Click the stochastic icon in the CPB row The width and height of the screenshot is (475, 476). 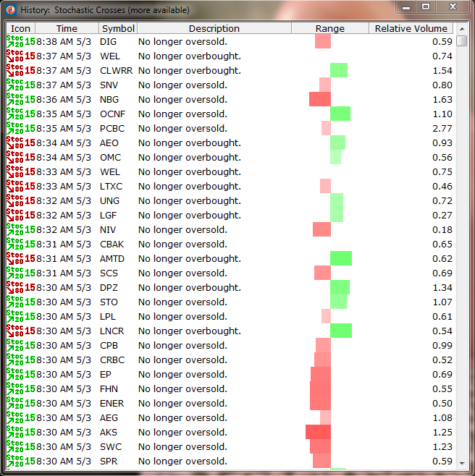pyautogui.click(x=20, y=346)
